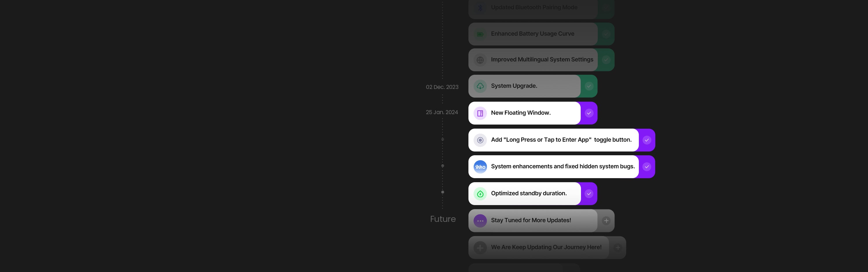Toggle the checkmark on Optimized standby duration
Image resolution: width=868 pixels, height=272 pixels.
pyautogui.click(x=589, y=194)
